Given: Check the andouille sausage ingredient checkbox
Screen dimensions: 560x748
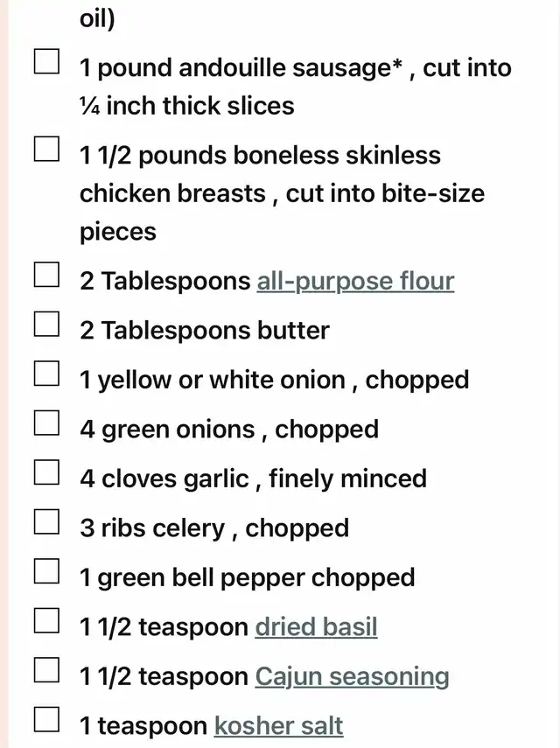Looking at the screenshot, I should click(x=46, y=63).
